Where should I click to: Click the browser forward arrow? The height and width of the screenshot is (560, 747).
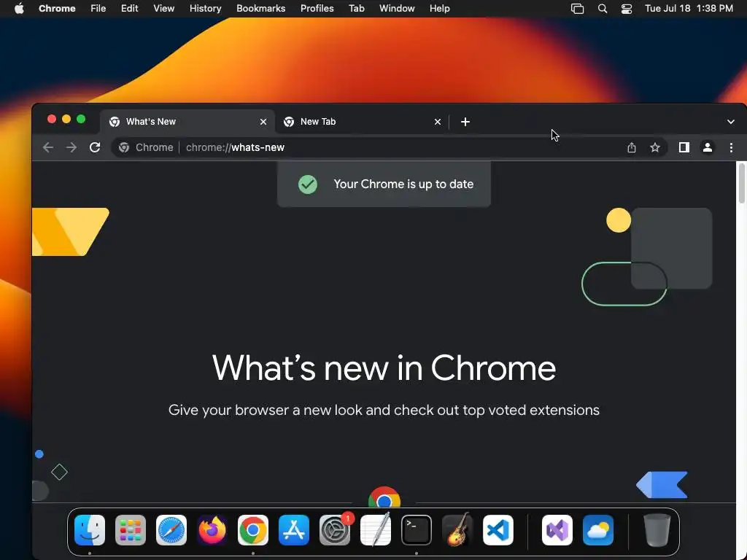point(71,147)
